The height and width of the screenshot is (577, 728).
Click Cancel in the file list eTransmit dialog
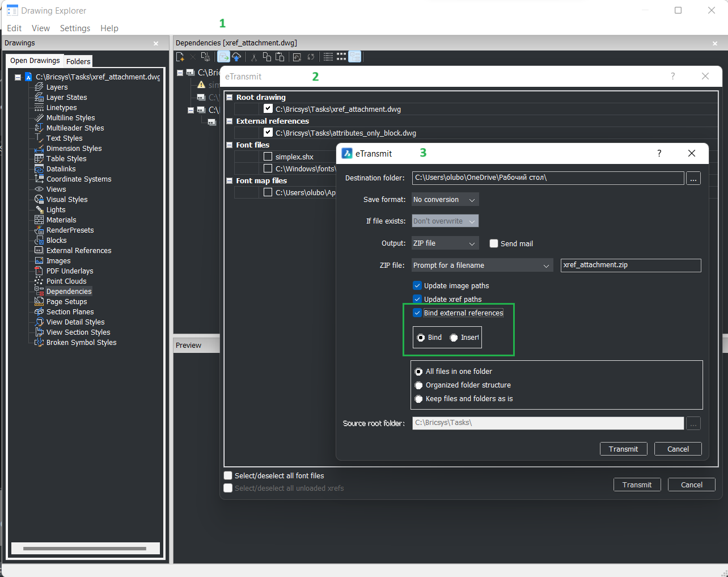coord(692,485)
